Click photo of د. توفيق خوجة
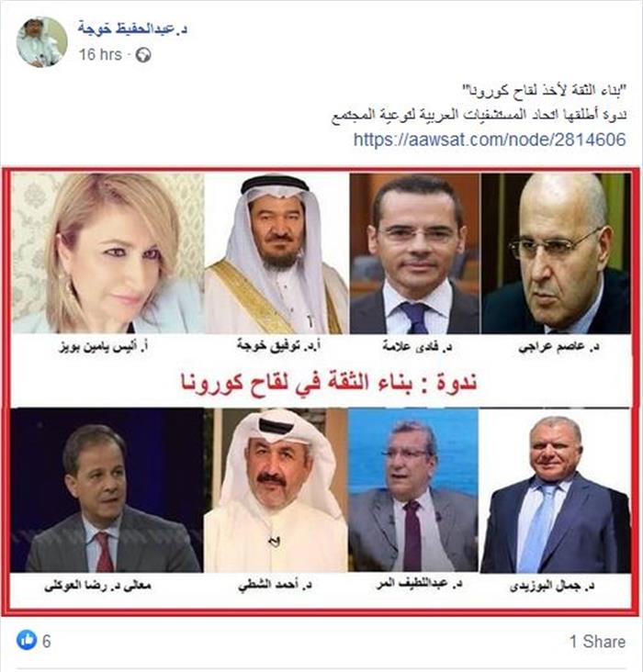The height and width of the screenshot is (672, 643). tap(276, 252)
